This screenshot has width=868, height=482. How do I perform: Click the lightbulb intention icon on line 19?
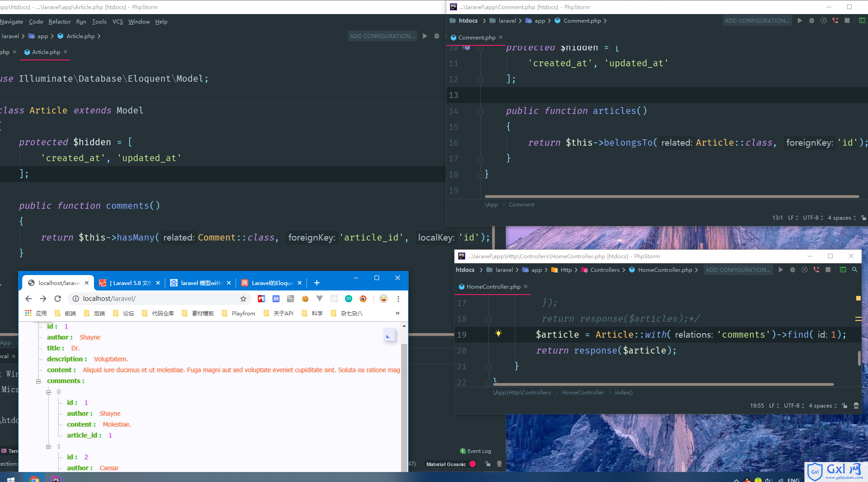coord(498,334)
